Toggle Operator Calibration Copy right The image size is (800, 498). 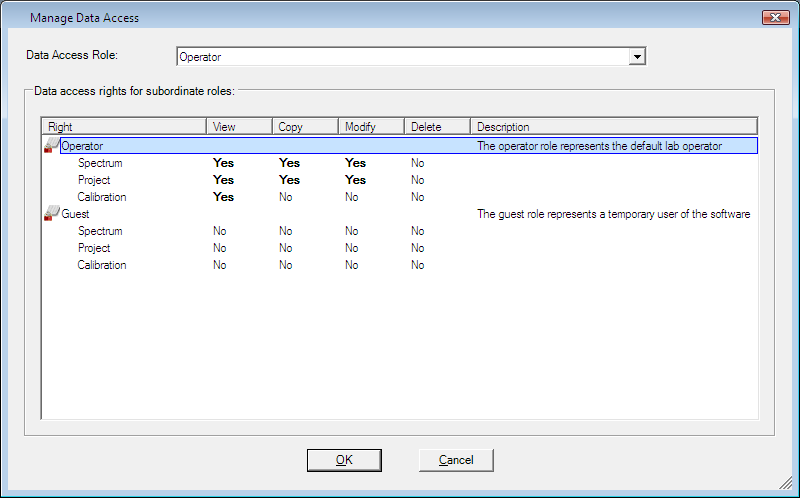286,197
